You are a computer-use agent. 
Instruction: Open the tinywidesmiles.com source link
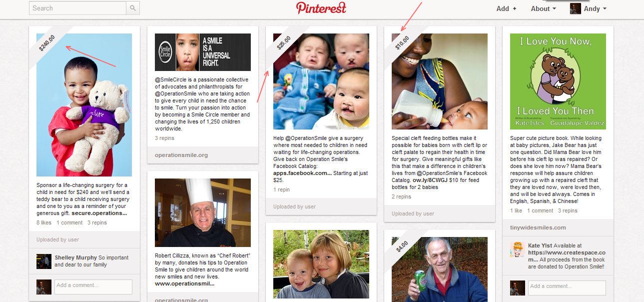click(x=538, y=227)
